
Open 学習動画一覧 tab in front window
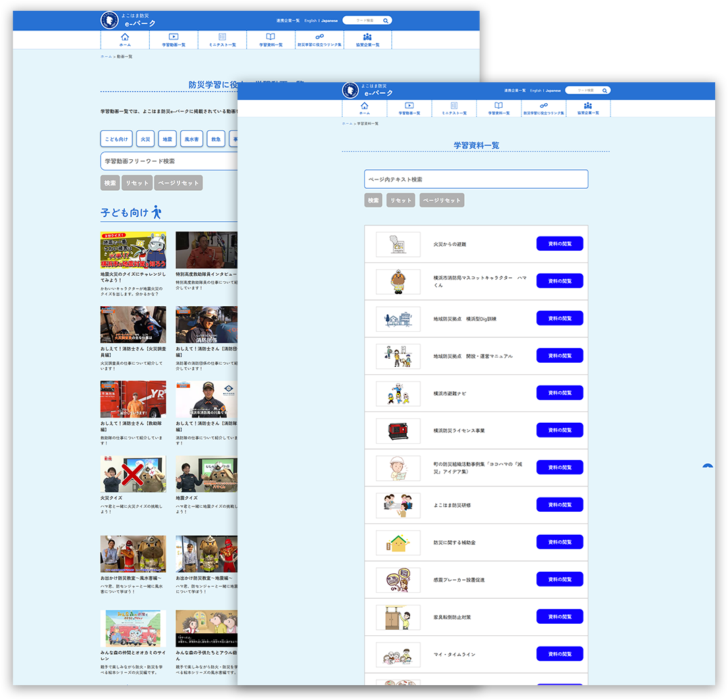click(409, 109)
